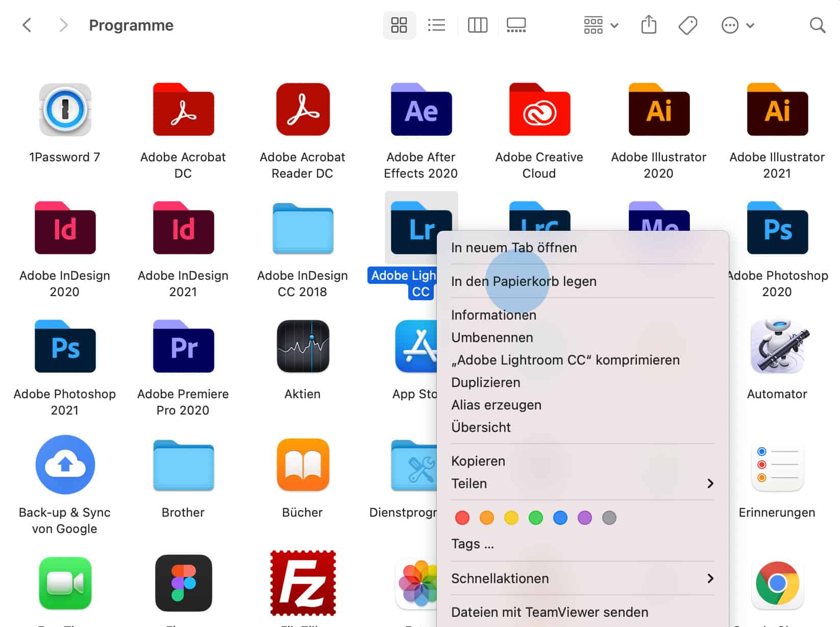Expand the Schnellaktionen submenu
Image resolution: width=840 pixels, height=627 pixels.
[x=583, y=578]
